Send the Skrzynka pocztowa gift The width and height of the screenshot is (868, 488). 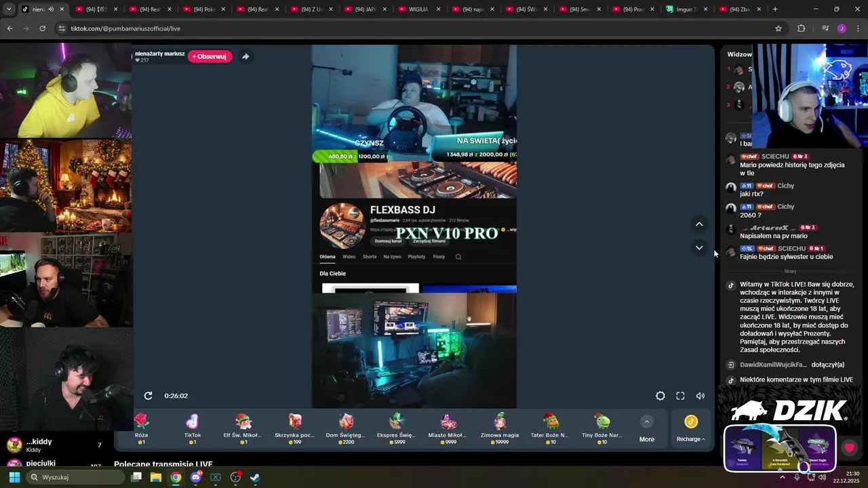click(294, 428)
